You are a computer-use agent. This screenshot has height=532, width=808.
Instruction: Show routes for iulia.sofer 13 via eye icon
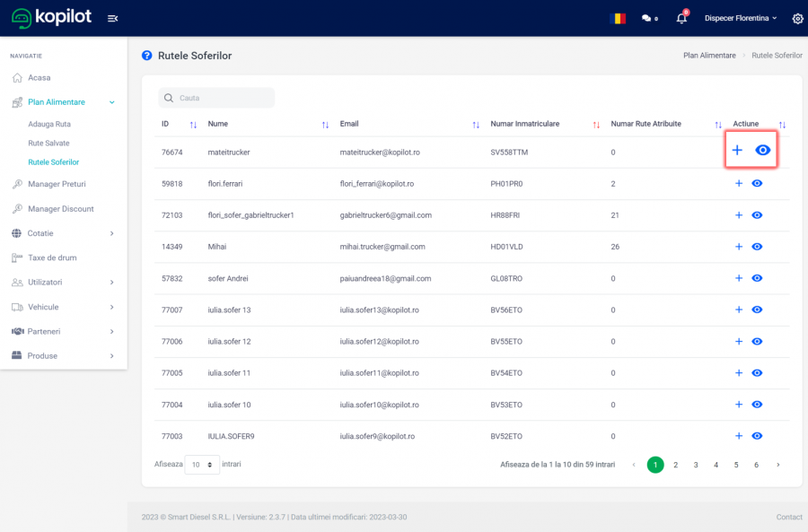coord(757,310)
